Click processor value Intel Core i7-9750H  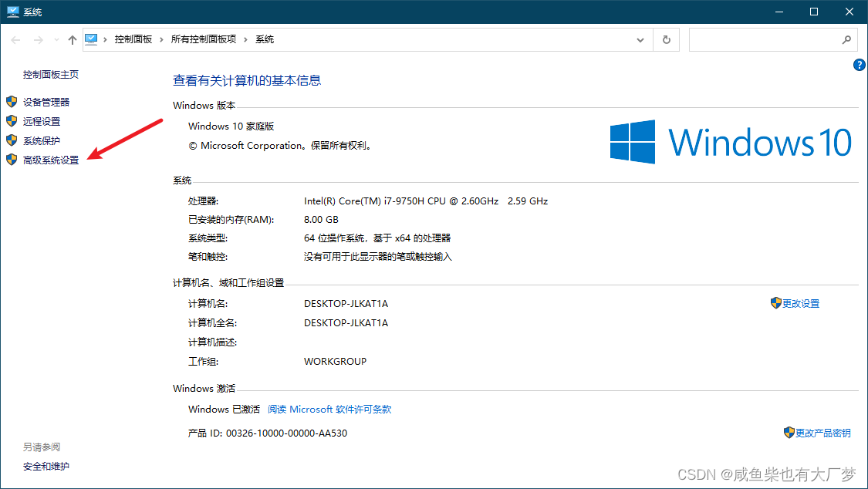tap(426, 201)
